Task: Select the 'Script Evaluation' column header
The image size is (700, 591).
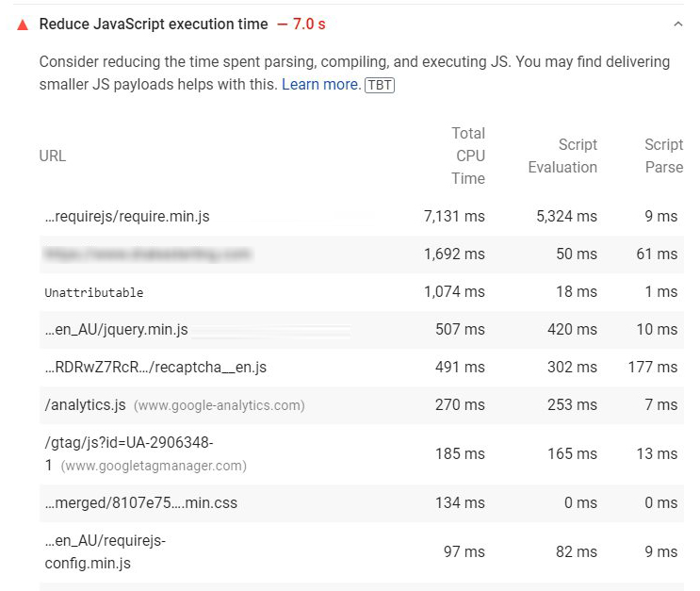Action: click(x=562, y=156)
